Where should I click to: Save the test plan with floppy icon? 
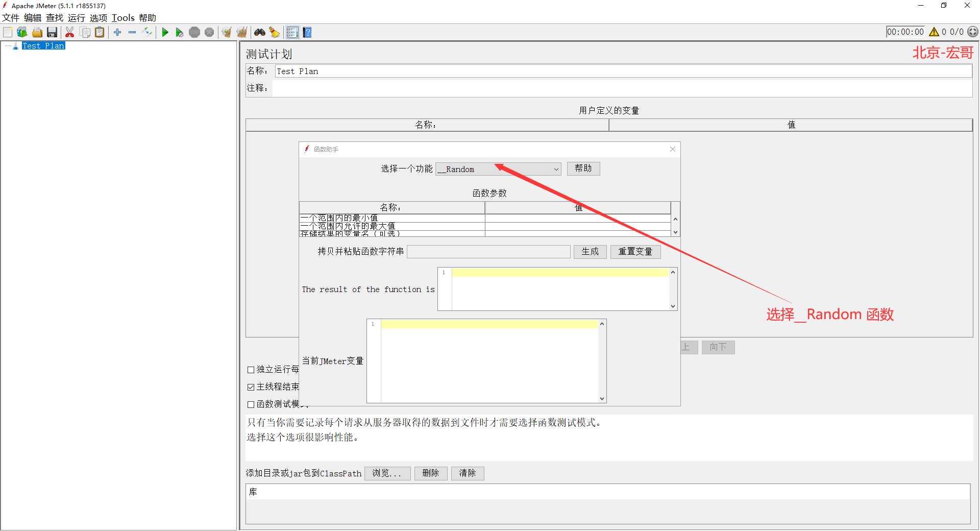click(52, 32)
